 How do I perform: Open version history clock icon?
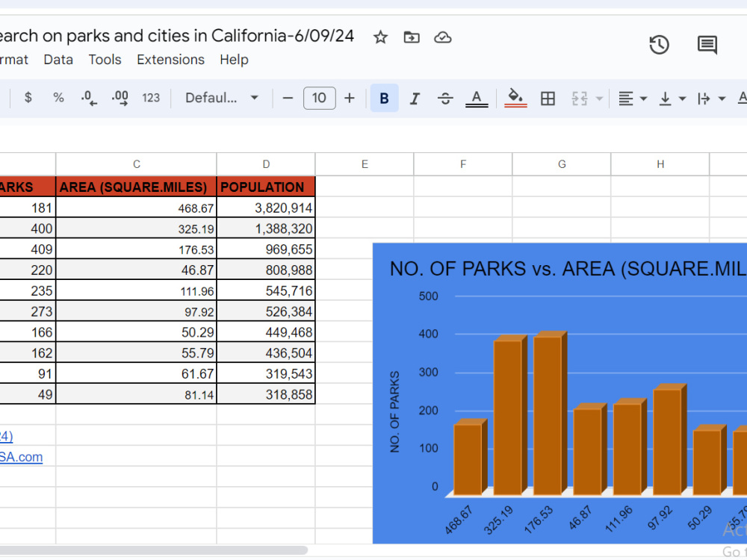click(660, 45)
